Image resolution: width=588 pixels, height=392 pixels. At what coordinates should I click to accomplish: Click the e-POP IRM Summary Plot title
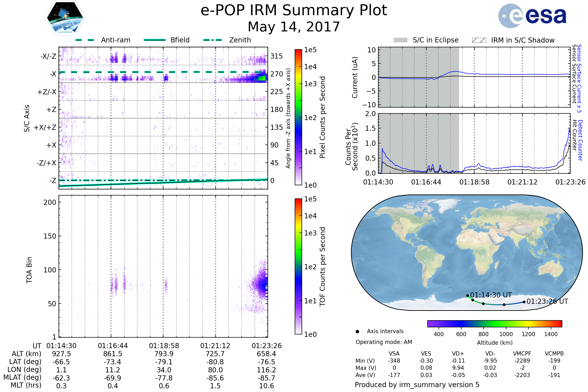tap(294, 11)
